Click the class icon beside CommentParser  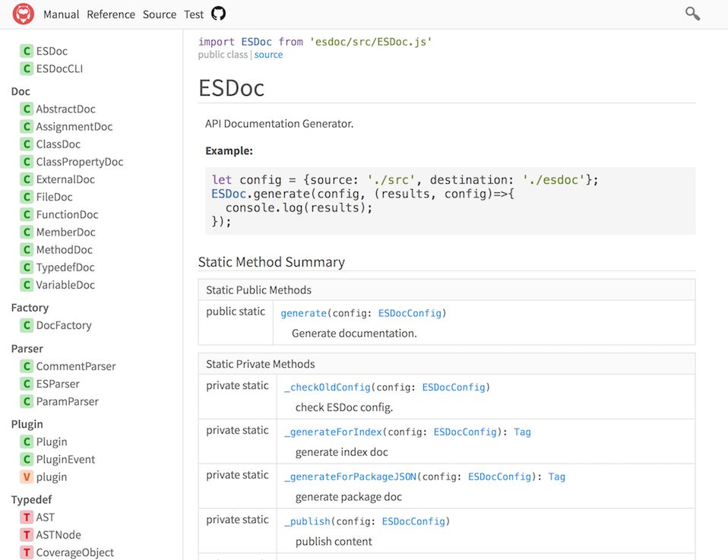coord(27,365)
